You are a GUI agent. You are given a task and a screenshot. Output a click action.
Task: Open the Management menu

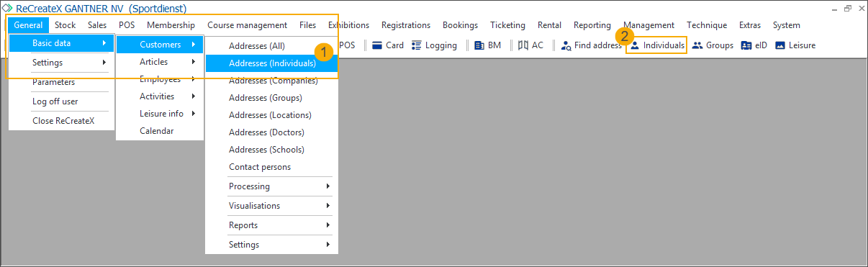pos(648,25)
